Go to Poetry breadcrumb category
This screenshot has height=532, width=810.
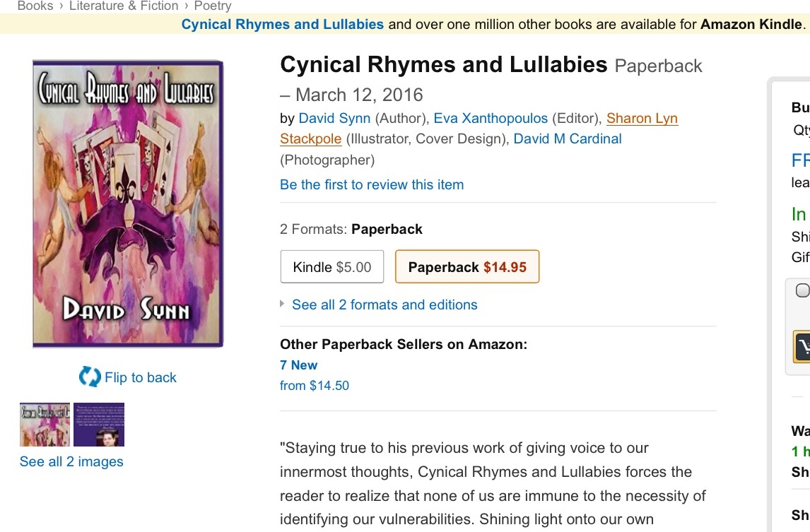coord(212,6)
